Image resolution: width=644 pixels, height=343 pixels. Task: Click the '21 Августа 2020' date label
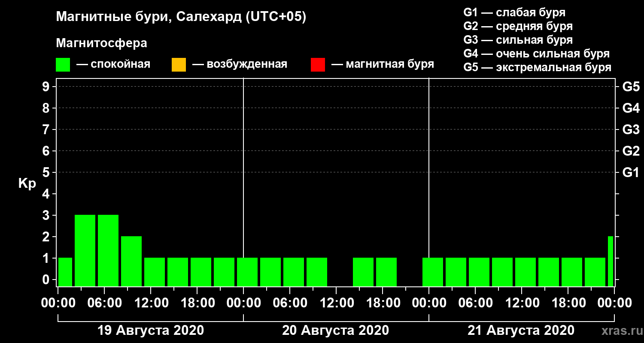[x=521, y=331]
